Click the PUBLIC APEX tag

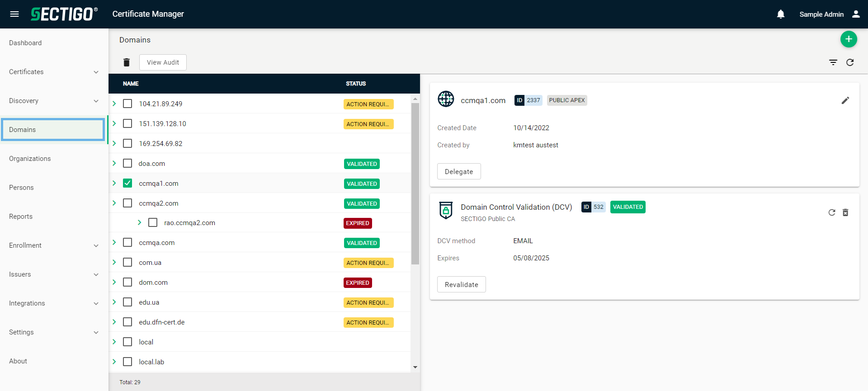tap(567, 100)
